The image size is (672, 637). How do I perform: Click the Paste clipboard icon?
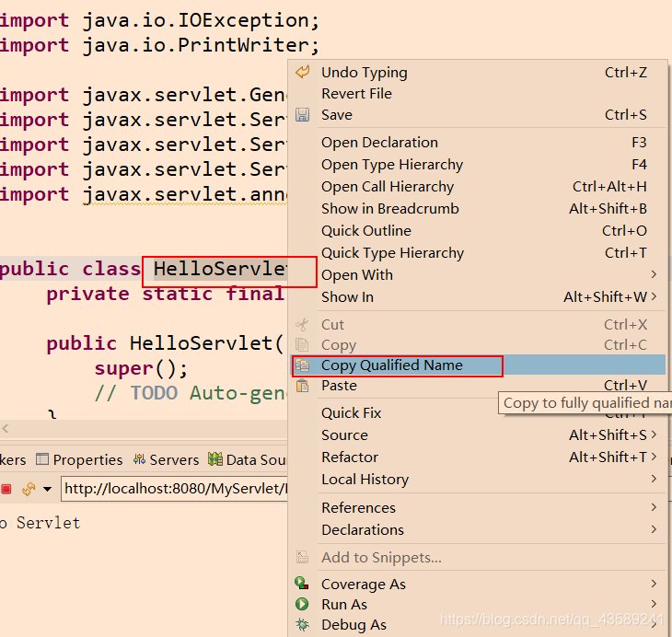(302, 386)
